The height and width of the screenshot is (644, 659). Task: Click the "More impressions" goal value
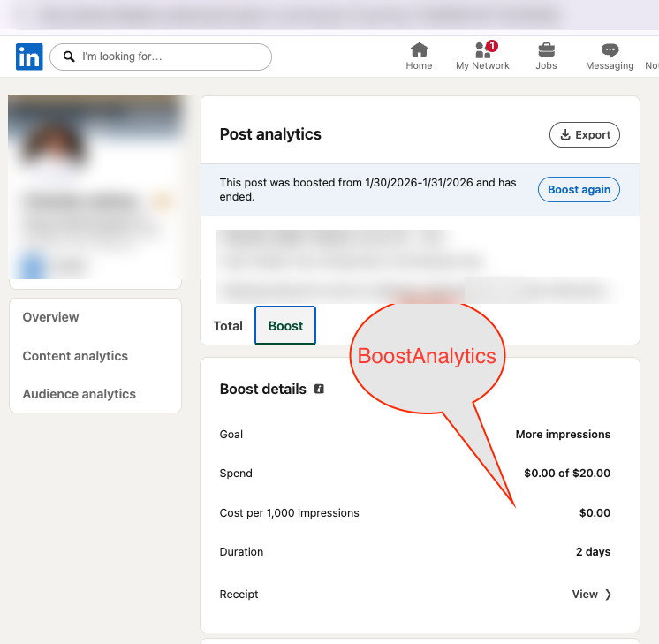[x=563, y=435]
